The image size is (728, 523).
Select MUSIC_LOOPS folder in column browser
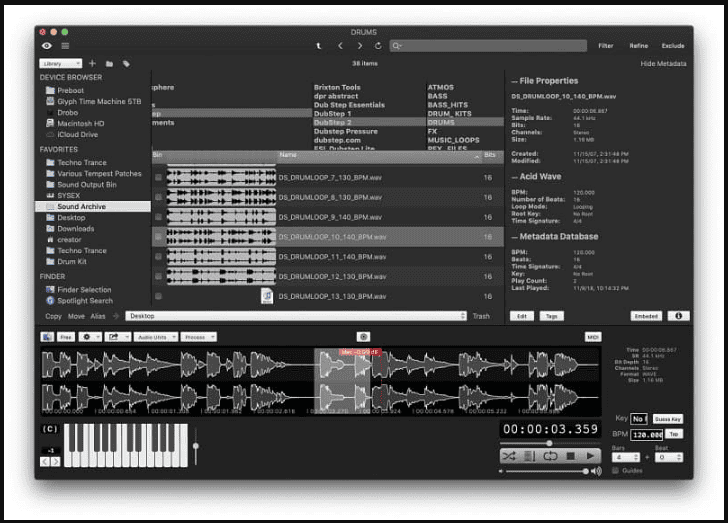453,140
